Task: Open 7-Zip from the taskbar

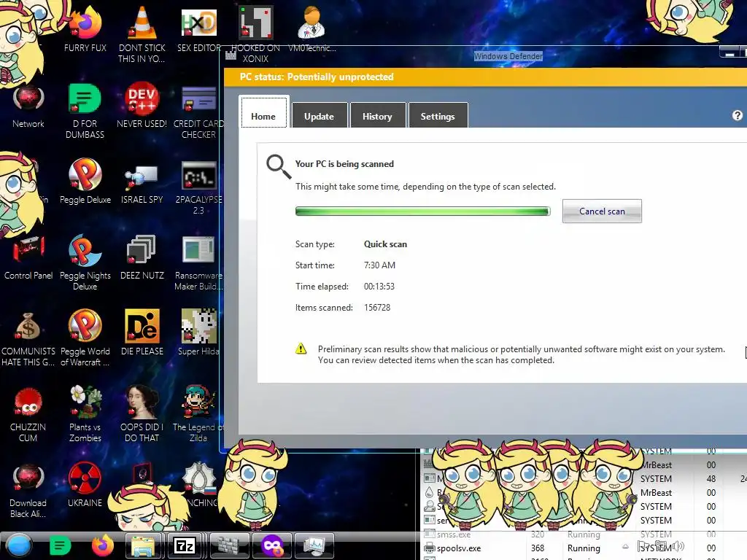Action: pyautogui.click(x=185, y=545)
